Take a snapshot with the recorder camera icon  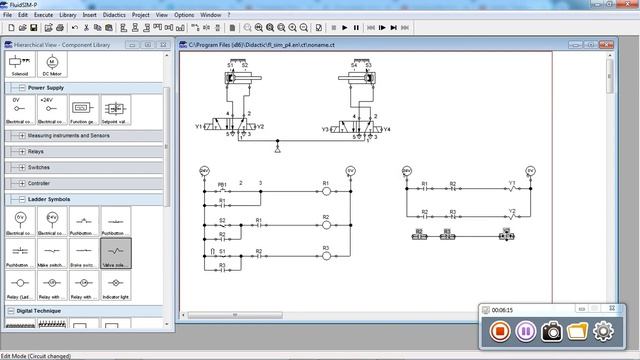551,331
